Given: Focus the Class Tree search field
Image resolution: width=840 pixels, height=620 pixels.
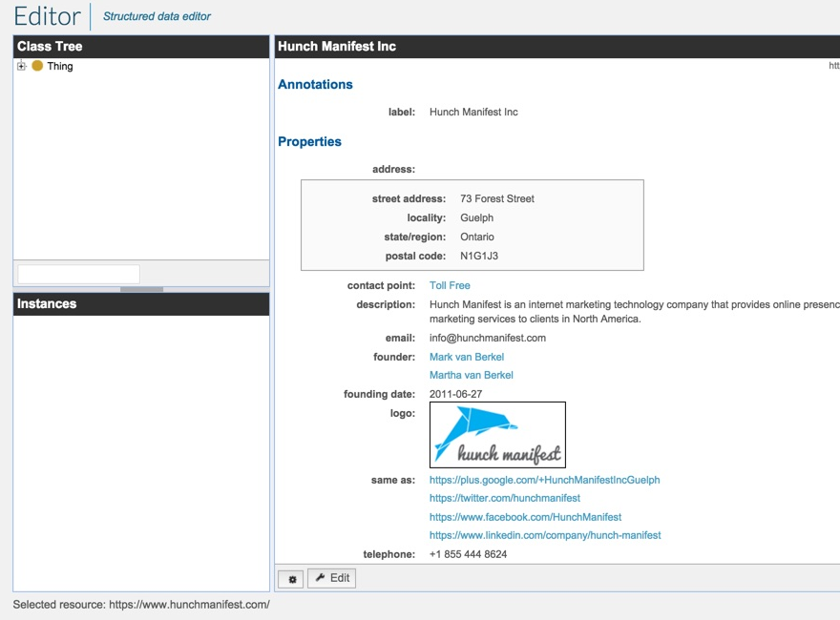Looking at the screenshot, I should click(78, 274).
